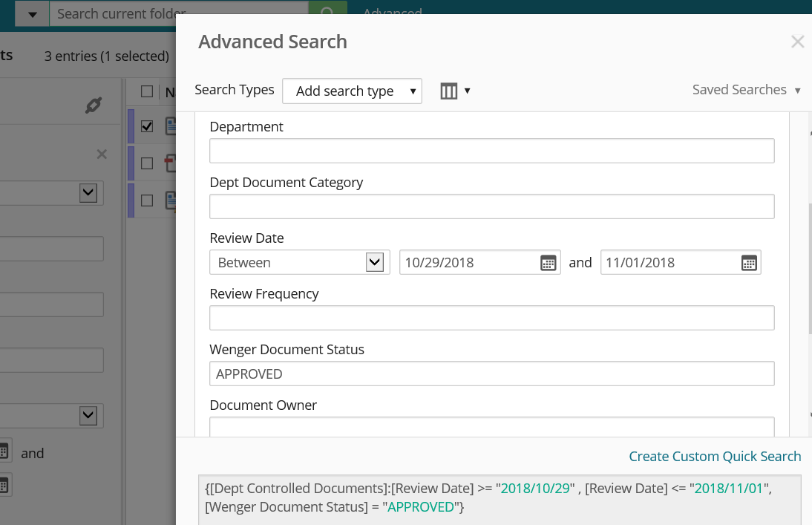The image size is (812, 525).
Task: Click the link icon in left pane
Action: click(93, 105)
